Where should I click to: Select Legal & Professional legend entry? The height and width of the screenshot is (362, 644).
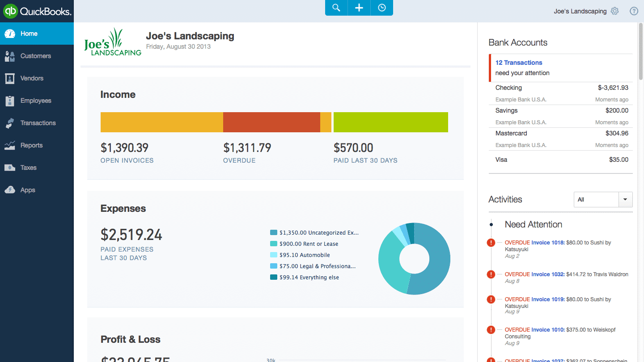[x=313, y=266]
